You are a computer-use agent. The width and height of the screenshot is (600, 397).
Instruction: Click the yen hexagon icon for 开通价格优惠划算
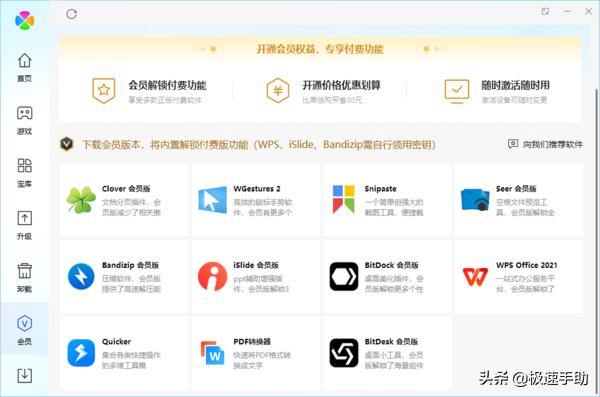[278, 90]
